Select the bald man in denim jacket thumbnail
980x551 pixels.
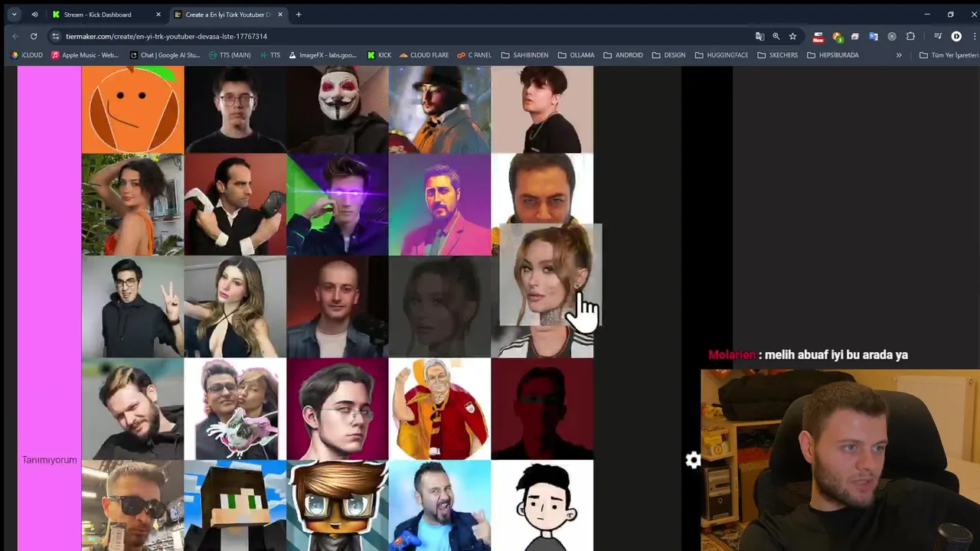(x=338, y=307)
